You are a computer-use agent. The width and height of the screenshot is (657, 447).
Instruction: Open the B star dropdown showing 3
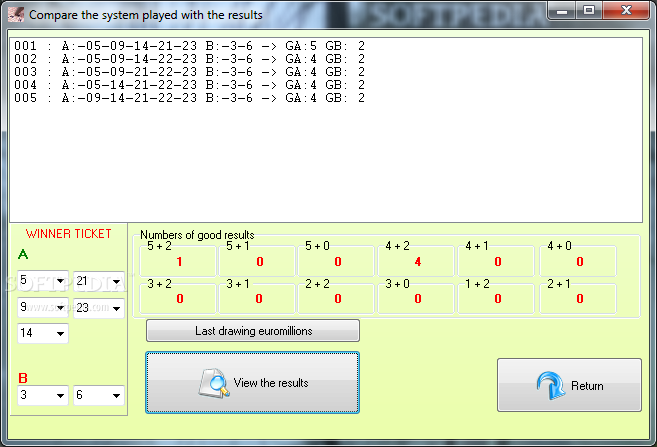point(43,395)
